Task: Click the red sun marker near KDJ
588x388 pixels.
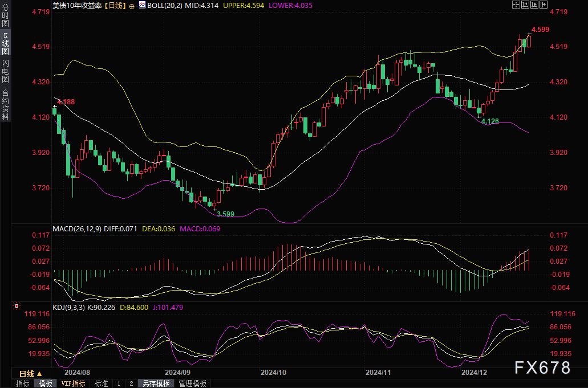Action: (x=17, y=306)
